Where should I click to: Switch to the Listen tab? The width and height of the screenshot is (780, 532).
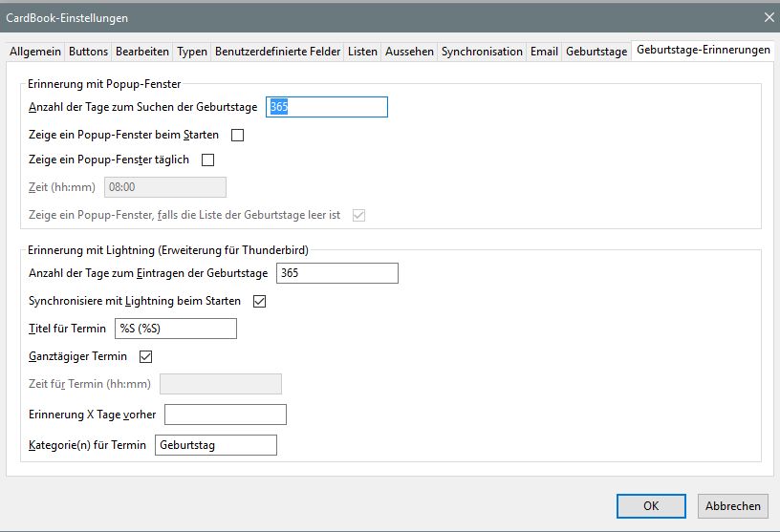[x=362, y=52]
